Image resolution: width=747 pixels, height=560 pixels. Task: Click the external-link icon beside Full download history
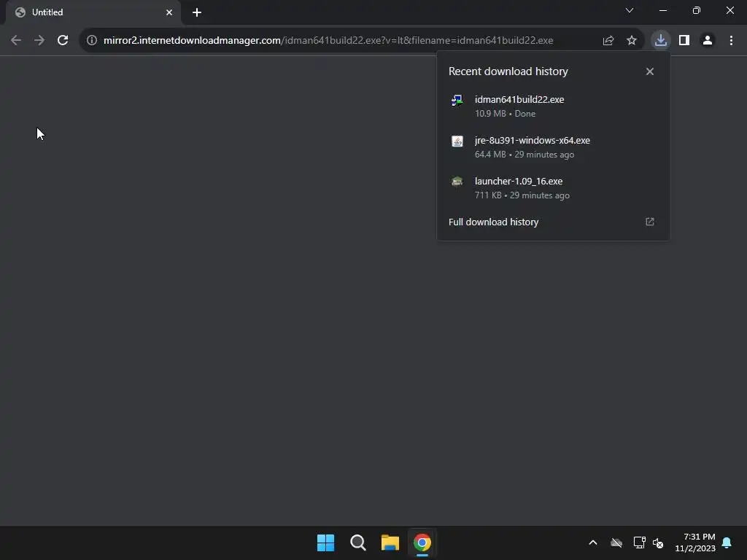point(650,222)
